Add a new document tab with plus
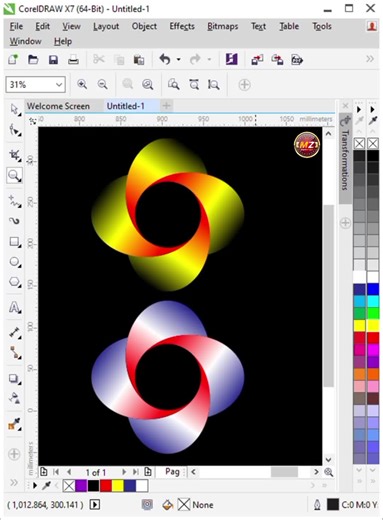 tap(166, 106)
